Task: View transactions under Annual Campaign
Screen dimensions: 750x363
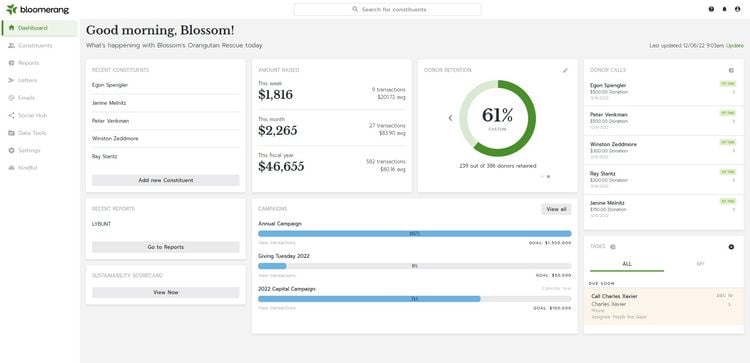Action: [276, 243]
